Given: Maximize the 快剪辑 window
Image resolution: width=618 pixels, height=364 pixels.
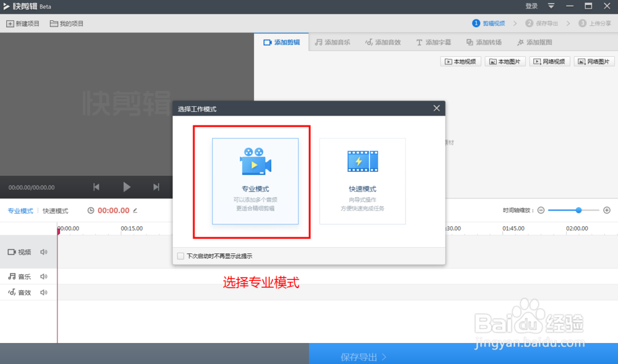Looking at the screenshot, I should (x=588, y=6).
